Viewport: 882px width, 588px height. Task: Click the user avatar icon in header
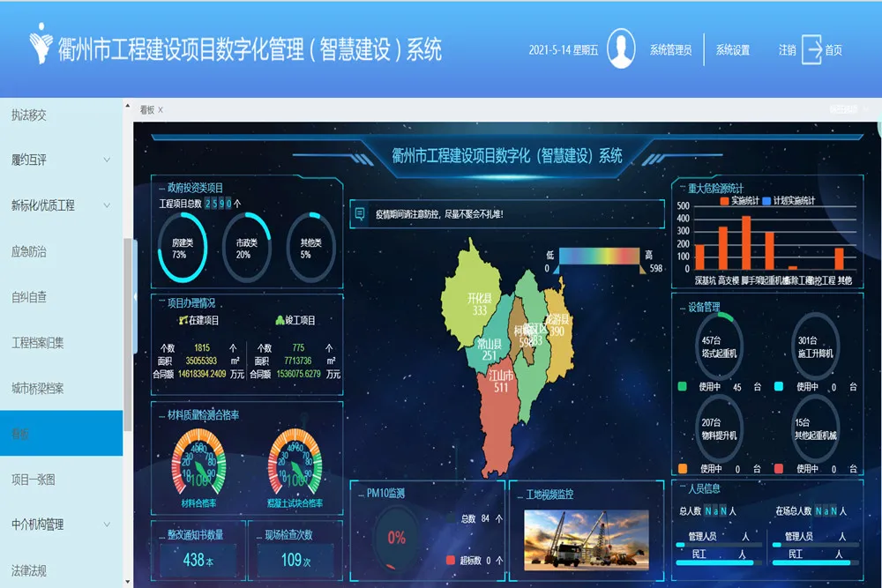(621, 49)
